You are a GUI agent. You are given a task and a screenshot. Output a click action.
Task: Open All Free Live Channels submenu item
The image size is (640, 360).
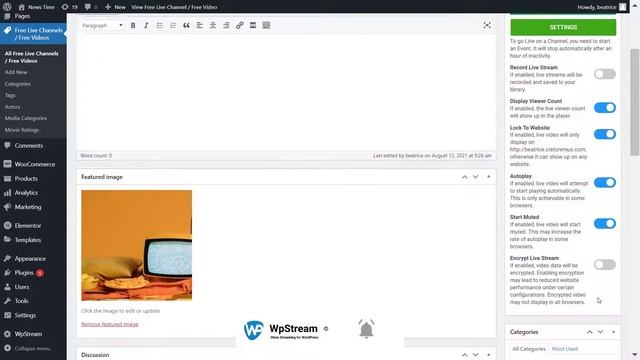[31, 57]
